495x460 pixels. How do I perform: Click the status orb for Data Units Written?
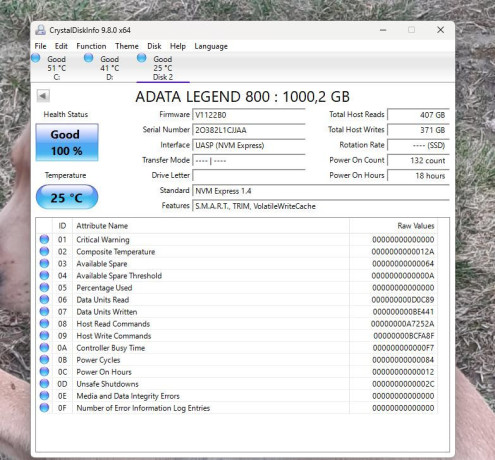(x=44, y=311)
